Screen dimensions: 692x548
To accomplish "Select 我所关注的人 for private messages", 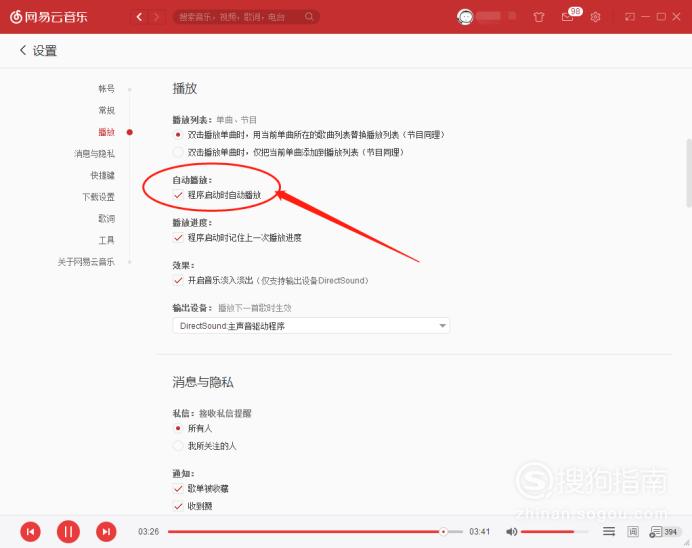I will [178, 446].
